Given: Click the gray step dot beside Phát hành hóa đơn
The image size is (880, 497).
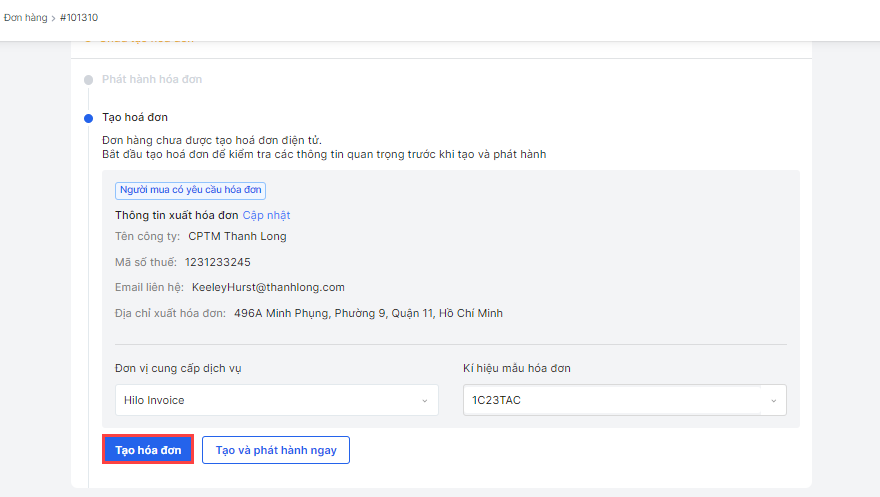Looking at the screenshot, I should point(89,79).
